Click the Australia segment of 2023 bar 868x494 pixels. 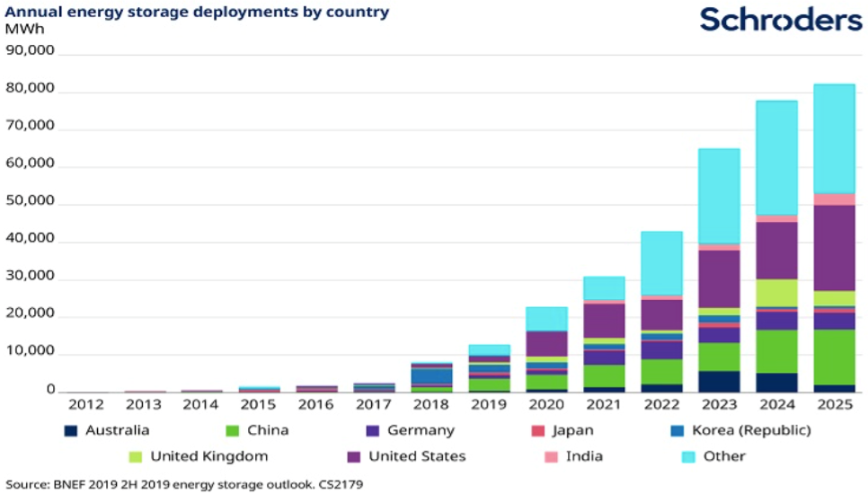tap(719, 382)
